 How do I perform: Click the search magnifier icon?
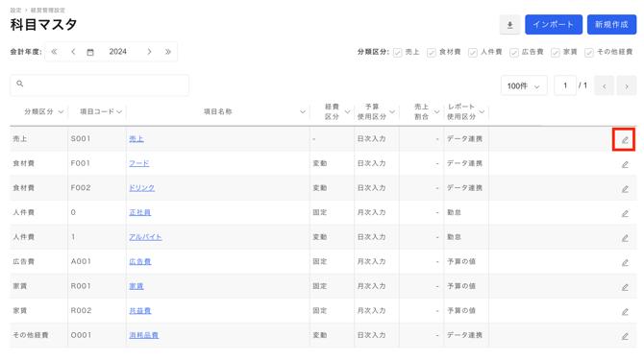[20, 84]
